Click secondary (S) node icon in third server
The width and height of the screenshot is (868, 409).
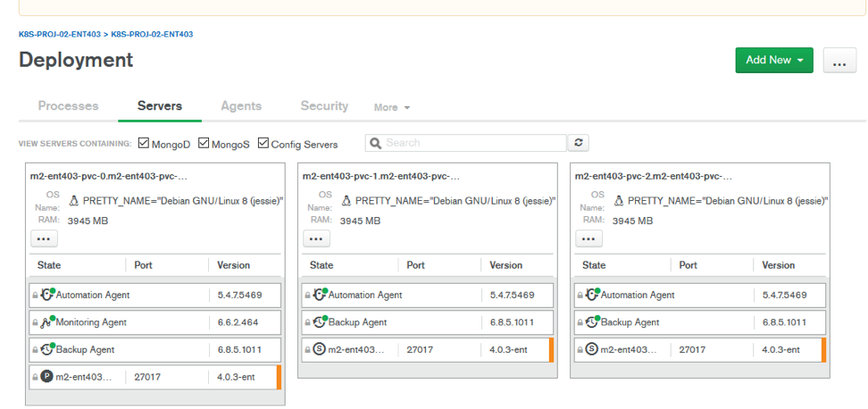pos(592,349)
